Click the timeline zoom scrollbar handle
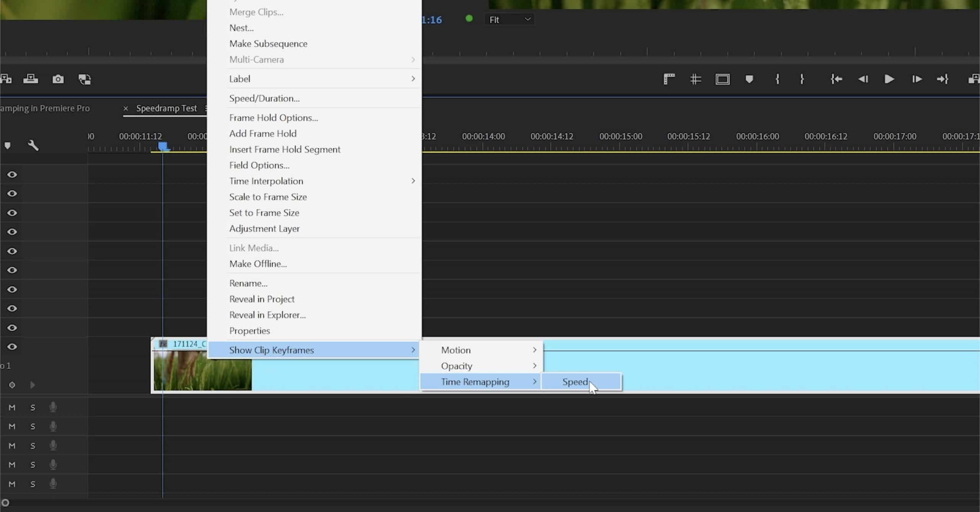The width and height of the screenshot is (980, 512). click(5, 503)
